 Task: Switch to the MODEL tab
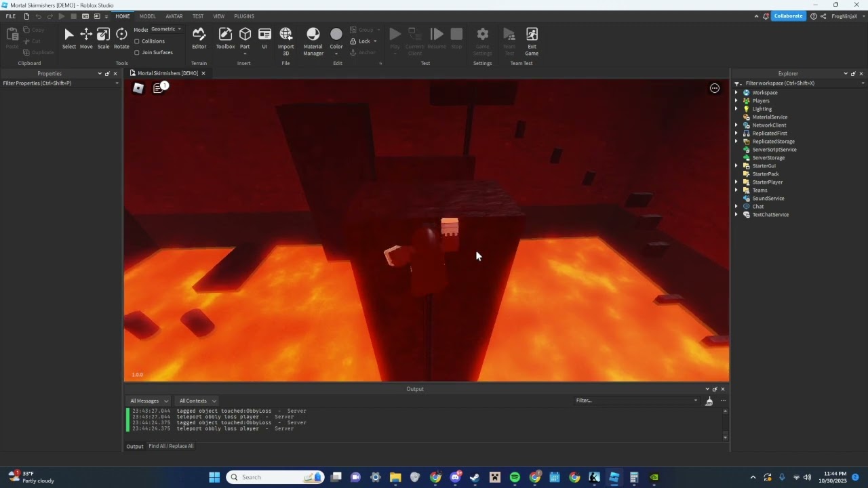click(147, 16)
